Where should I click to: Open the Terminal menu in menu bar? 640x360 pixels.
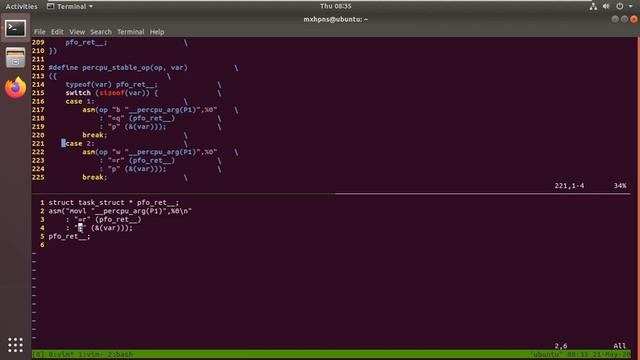[131, 32]
